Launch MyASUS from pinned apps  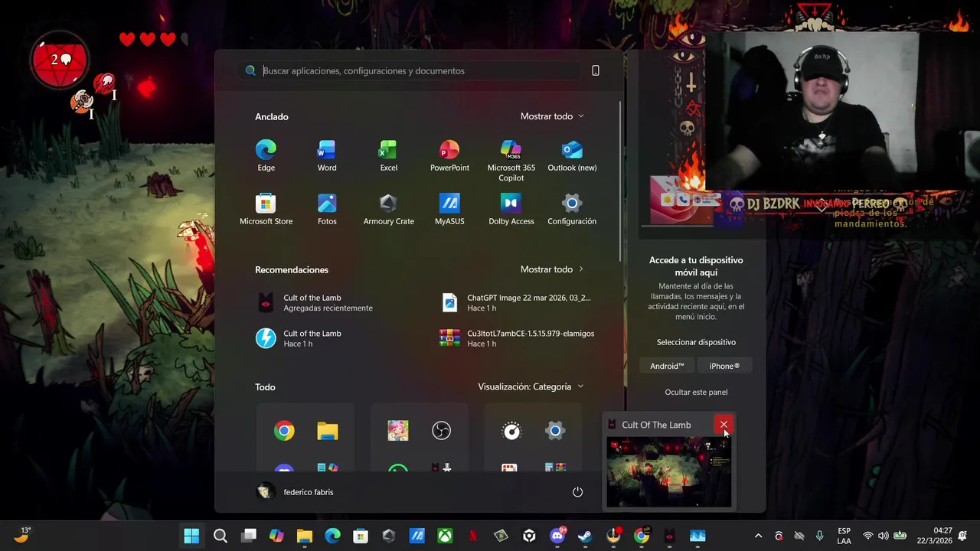pyautogui.click(x=449, y=210)
